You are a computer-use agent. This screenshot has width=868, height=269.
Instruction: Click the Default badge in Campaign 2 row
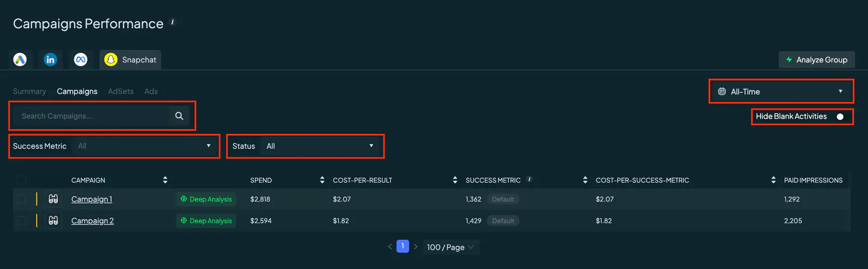pos(503,221)
